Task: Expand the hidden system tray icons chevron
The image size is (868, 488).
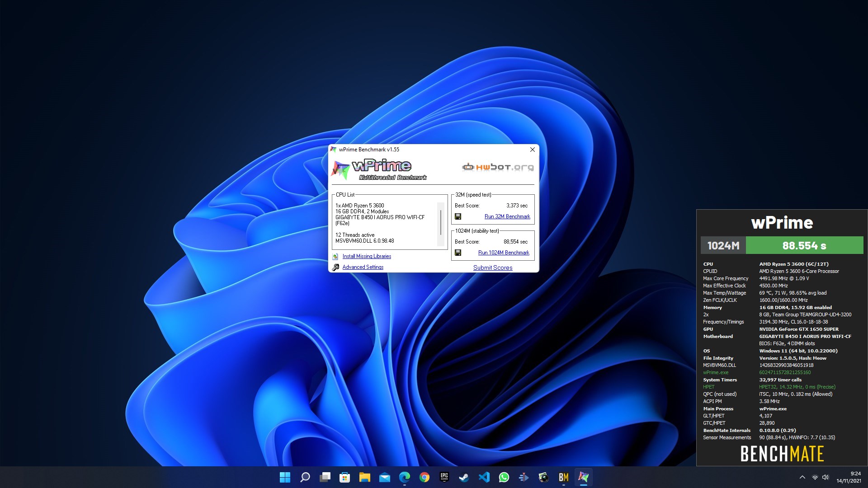Action: (x=802, y=477)
